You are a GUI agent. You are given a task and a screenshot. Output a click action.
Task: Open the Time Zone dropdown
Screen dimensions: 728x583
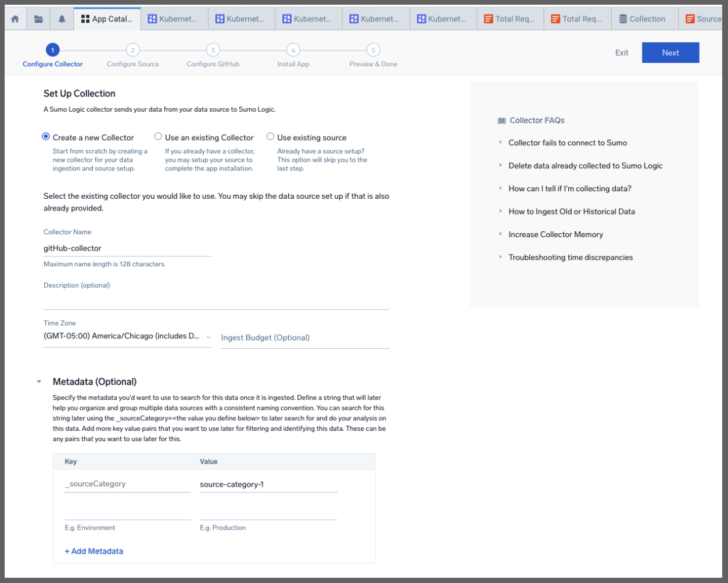[127, 337]
